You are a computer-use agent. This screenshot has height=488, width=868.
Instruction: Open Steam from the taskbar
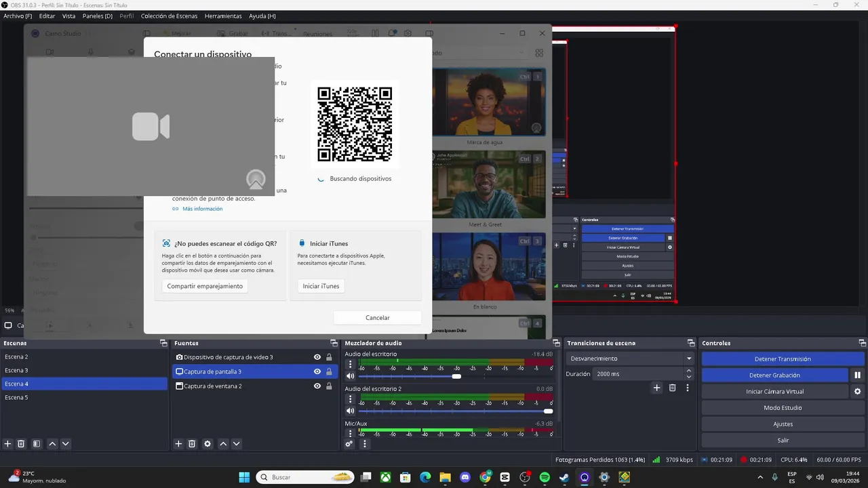[x=564, y=477]
